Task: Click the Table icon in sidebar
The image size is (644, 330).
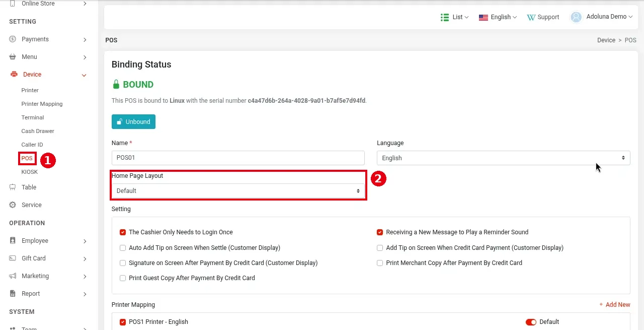Action: point(13,187)
